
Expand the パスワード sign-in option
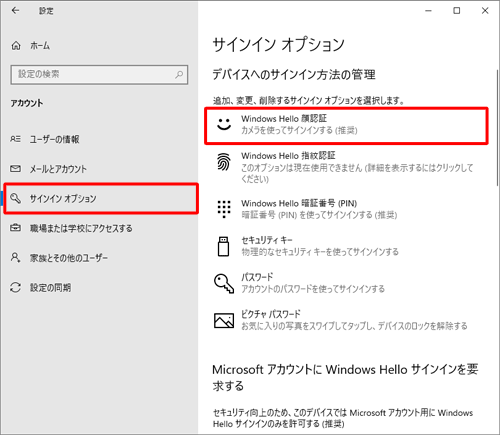[x=346, y=284]
